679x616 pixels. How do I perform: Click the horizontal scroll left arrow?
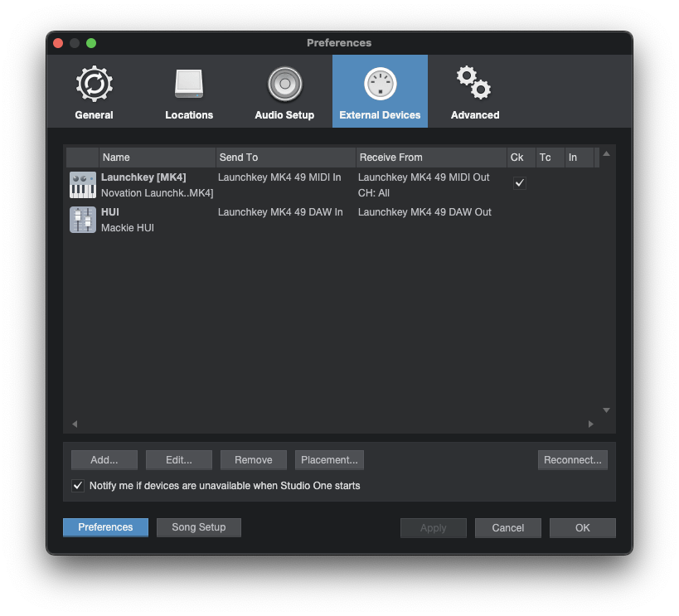(x=75, y=424)
